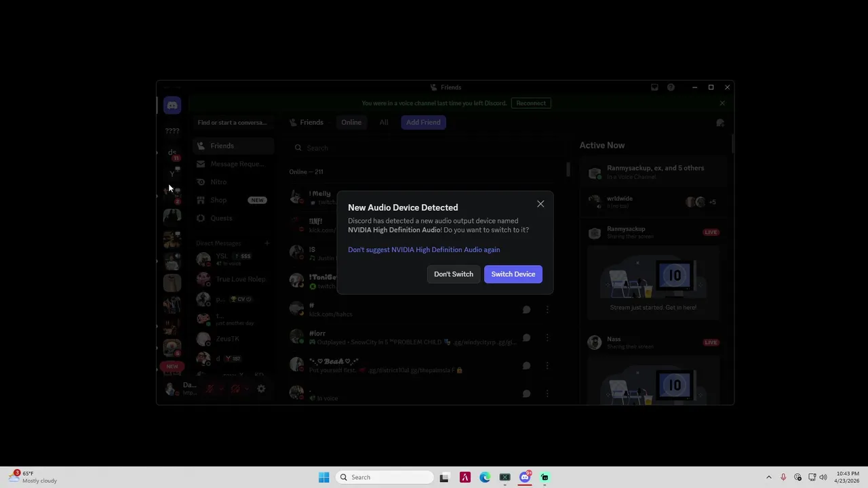868x488 pixels.
Task: Open more options for Beah friend
Action: [x=547, y=365]
